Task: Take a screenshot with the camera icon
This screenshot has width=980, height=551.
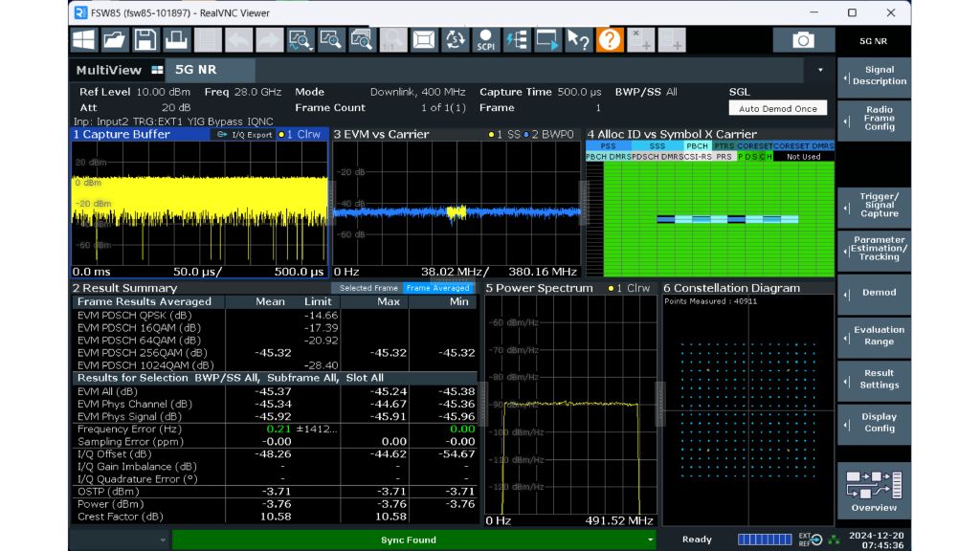Action: click(x=803, y=39)
